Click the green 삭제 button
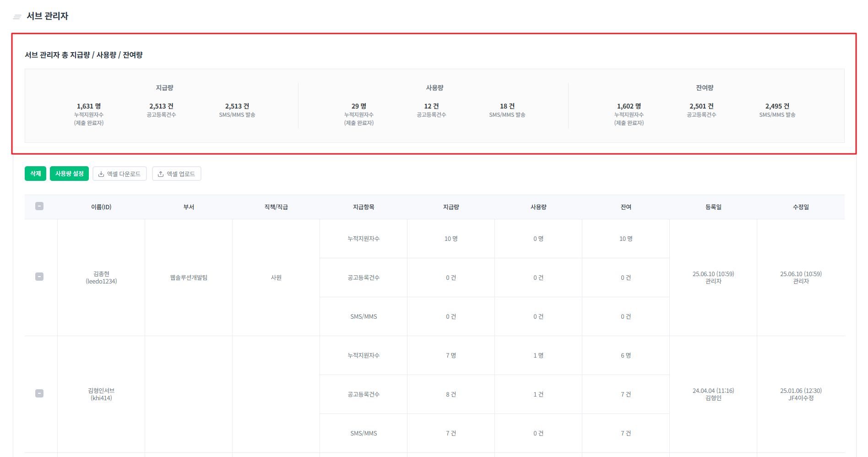 coord(35,174)
